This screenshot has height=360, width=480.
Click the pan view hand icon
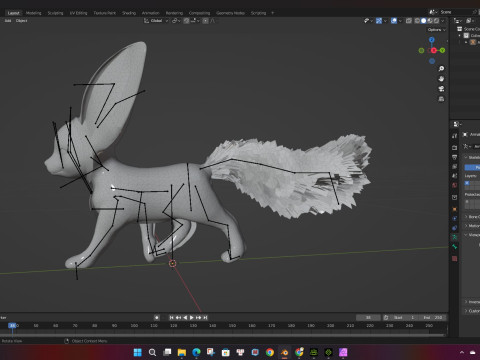pyautogui.click(x=441, y=79)
